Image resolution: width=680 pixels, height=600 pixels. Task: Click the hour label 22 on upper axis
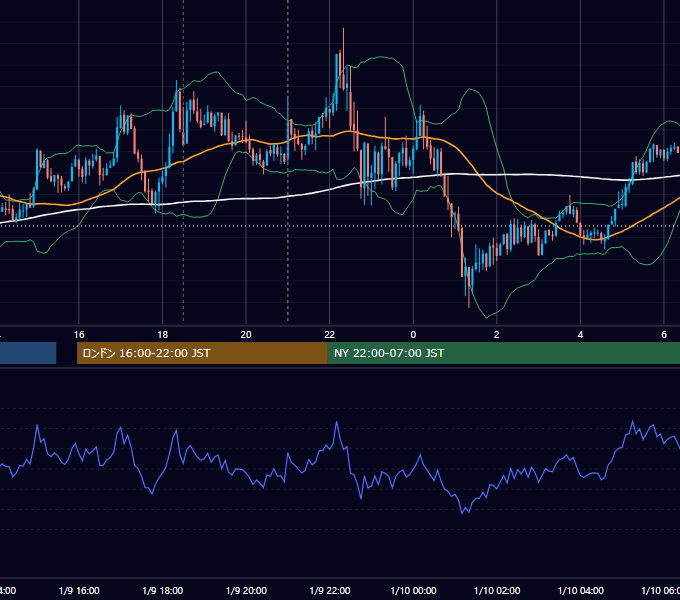coord(330,335)
